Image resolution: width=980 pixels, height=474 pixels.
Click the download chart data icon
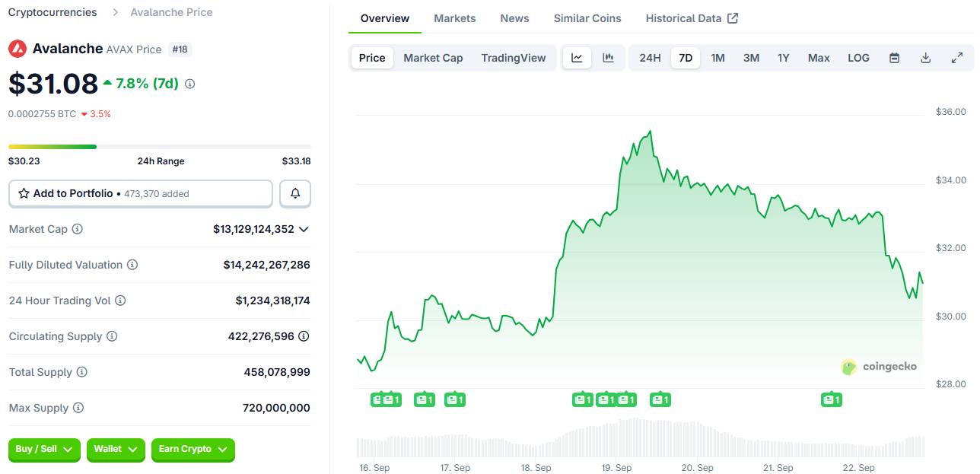click(x=926, y=58)
